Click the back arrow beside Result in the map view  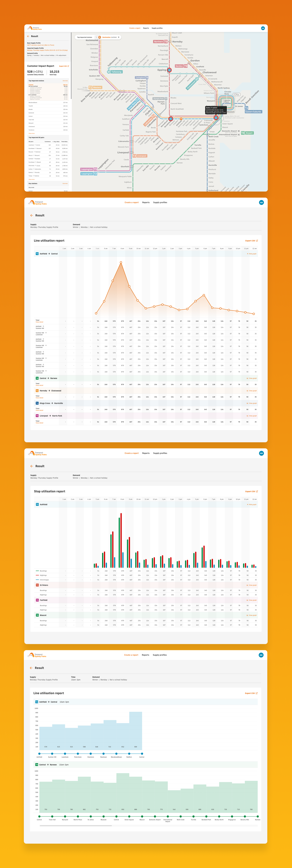point(28,36)
